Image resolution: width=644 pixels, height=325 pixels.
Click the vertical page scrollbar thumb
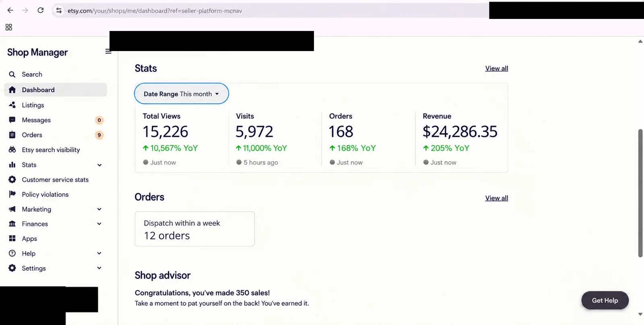(640, 193)
